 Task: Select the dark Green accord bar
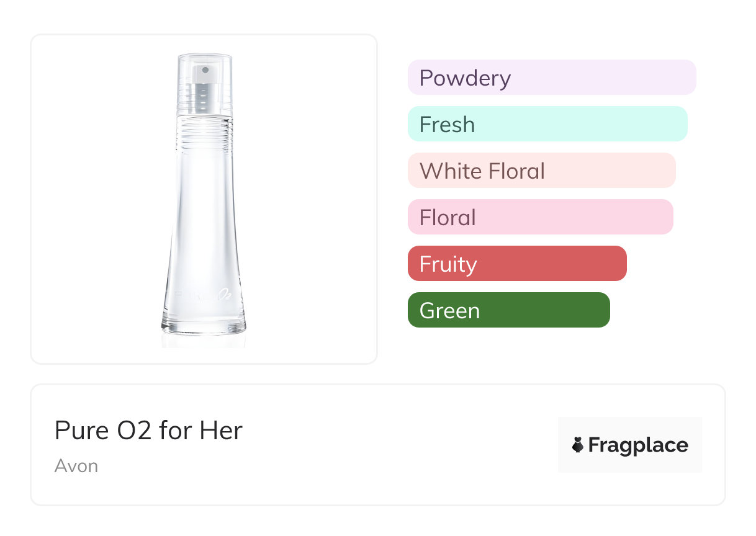[x=508, y=310]
